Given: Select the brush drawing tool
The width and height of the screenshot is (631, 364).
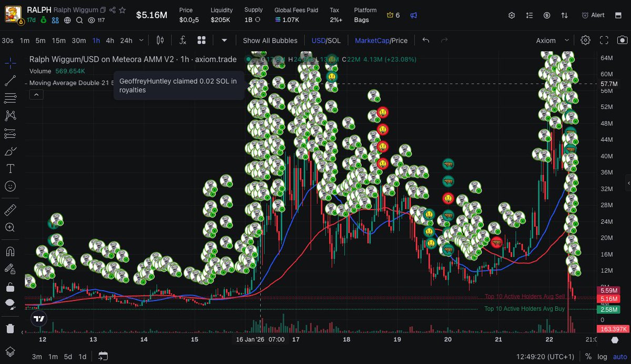Looking at the screenshot, I should pos(10,151).
